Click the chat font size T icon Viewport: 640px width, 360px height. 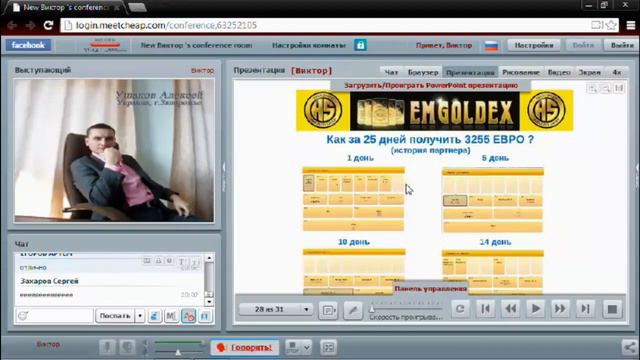[x=182, y=262]
